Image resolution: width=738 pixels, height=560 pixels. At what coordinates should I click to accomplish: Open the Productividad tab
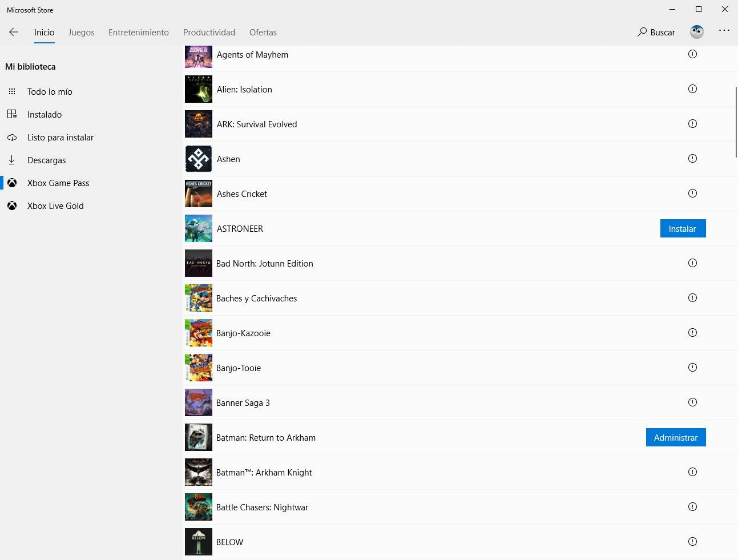(209, 33)
